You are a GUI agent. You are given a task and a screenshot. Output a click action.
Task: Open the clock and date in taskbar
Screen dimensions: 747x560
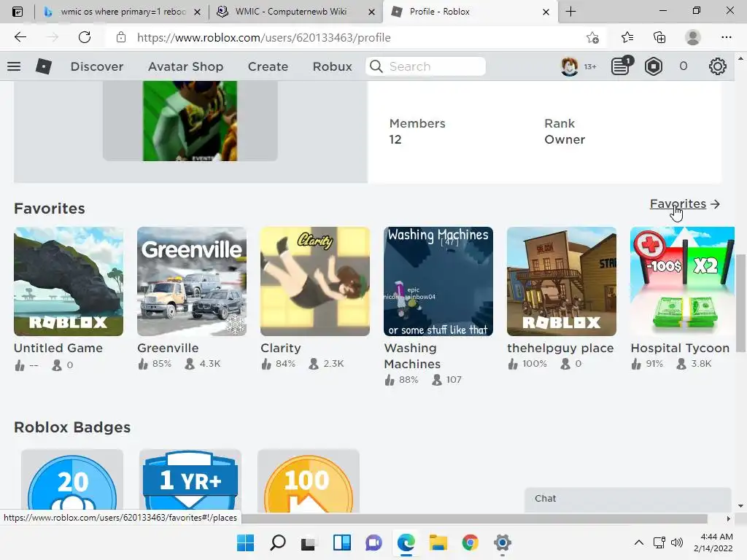tap(713, 542)
